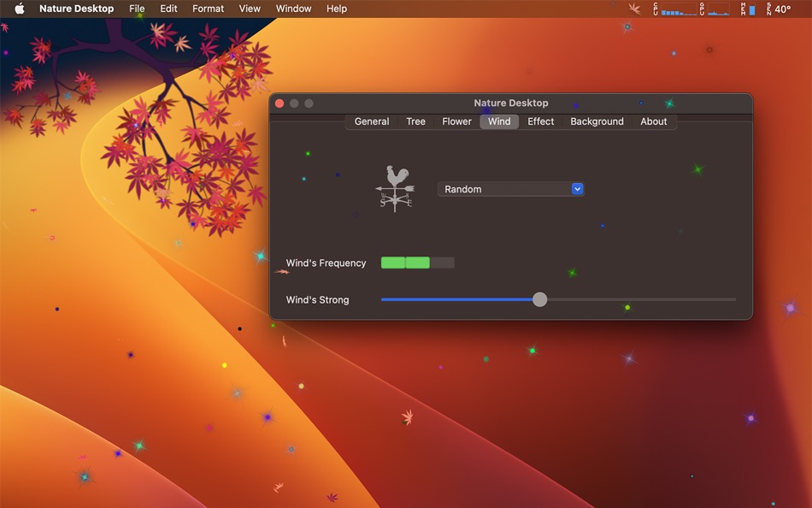View the About tab
Image resolution: width=812 pixels, height=508 pixels.
click(653, 121)
